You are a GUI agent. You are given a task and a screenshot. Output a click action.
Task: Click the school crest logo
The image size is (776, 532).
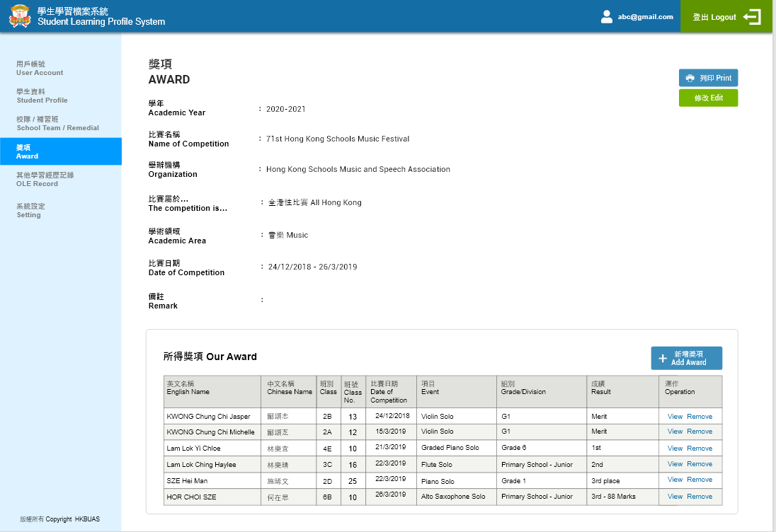point(20,16)
